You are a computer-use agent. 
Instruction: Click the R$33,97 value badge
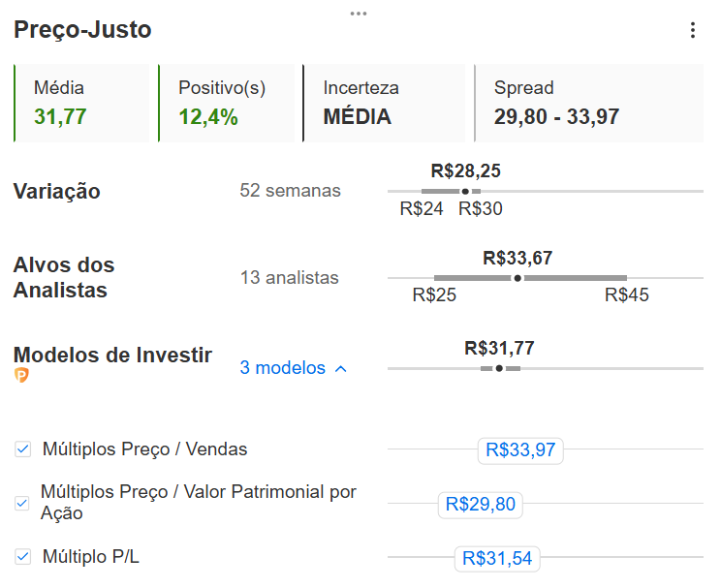(520, 450)
